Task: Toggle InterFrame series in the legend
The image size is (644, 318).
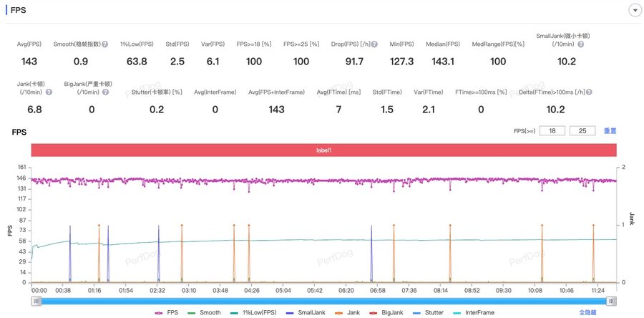Action: coord(472,313)
